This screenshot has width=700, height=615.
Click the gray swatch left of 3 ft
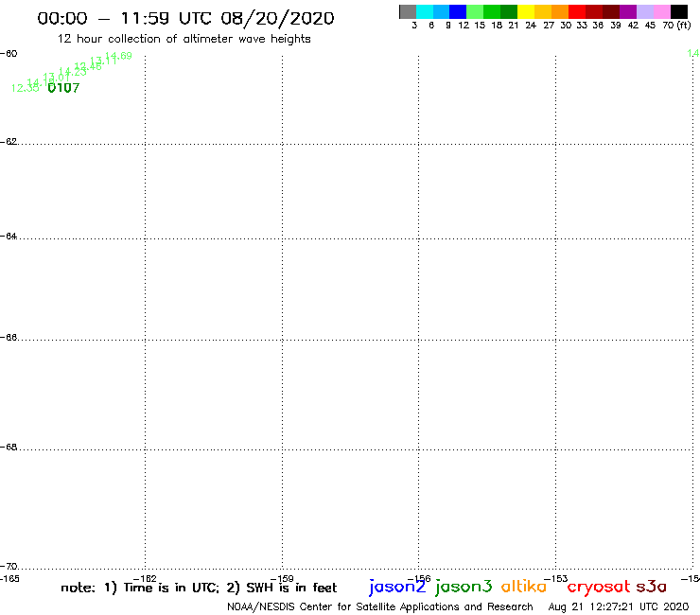pyautogui.click(x=408, y=11)
